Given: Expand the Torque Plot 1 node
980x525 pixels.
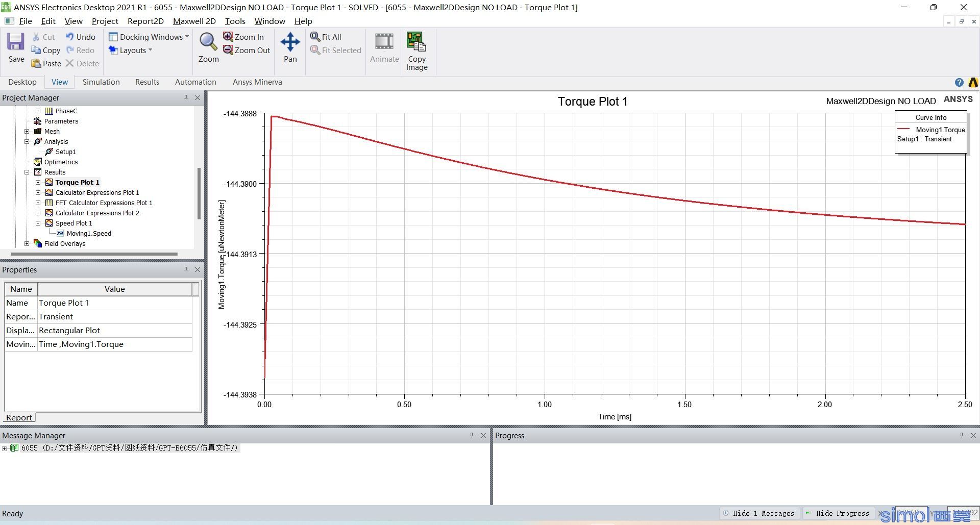Looking at the screenshot, I should point(38,182).
